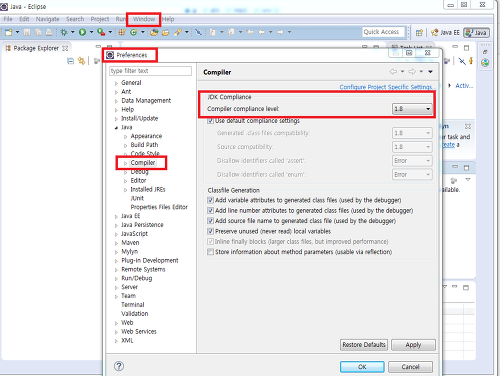500x376 pixels.
Task: Click the Quick Access search field
Action: pyautogui.click(x=383, y=32)
